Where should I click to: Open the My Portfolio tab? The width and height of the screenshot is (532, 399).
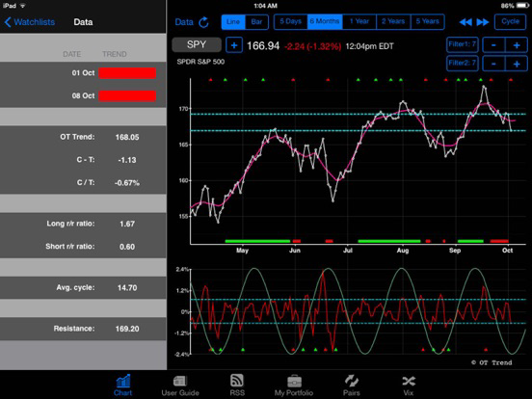tap(294, 386)
